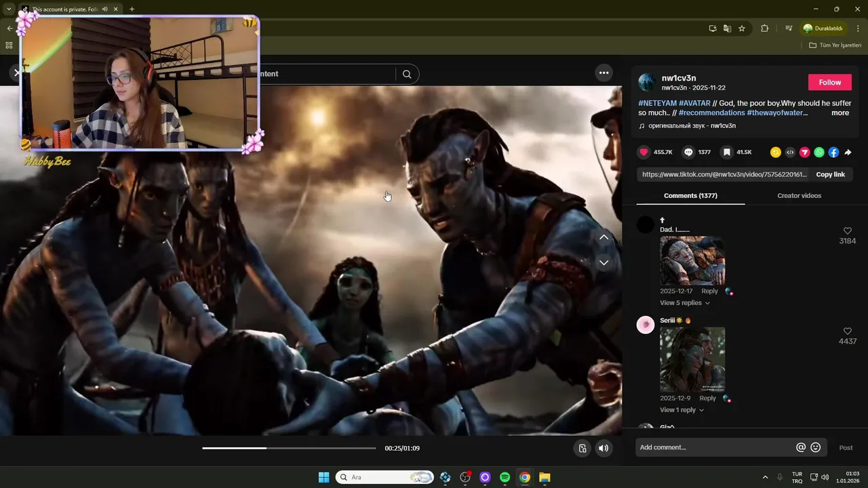Click the embed code icon
The height and width of the screenshot is (488, 868).
(790, 152)
